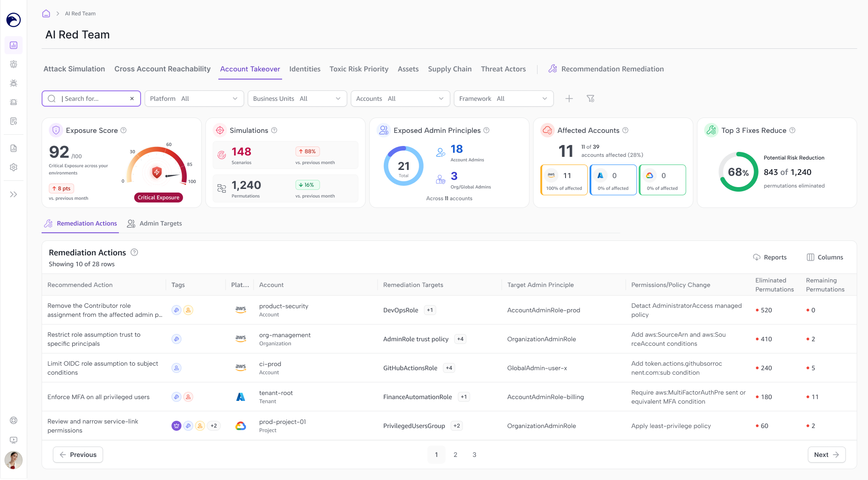
Task: Open the Toxic Risk Priority tab
Action: click(x=359, y=69)
